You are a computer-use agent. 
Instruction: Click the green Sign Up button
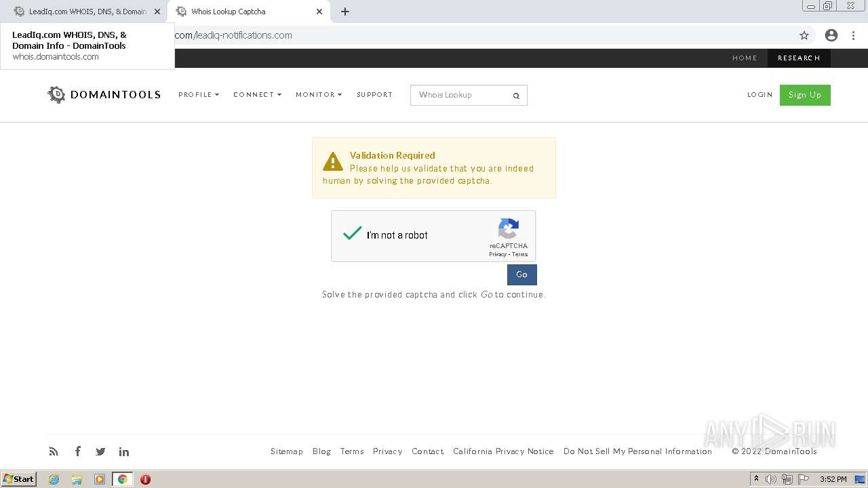click(805, 95)
